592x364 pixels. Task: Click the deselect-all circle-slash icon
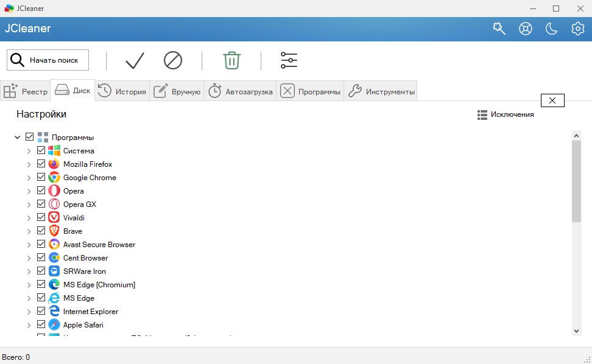[173, 60]
